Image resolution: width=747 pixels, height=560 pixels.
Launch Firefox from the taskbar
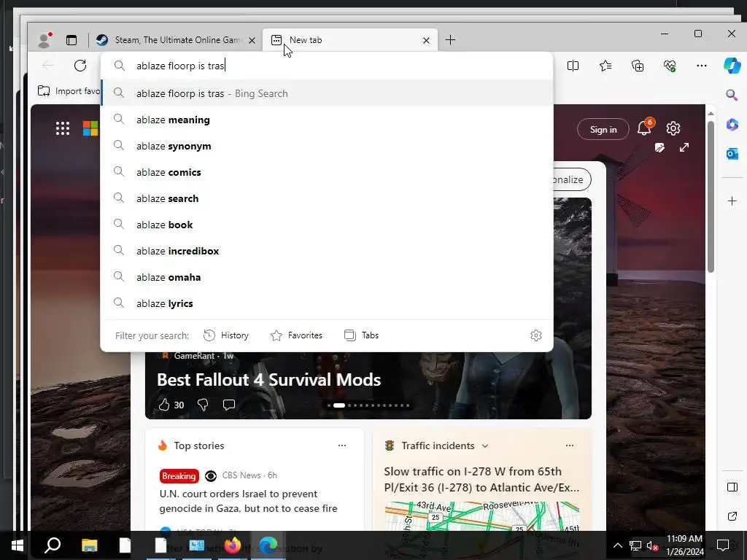point(233,545)
